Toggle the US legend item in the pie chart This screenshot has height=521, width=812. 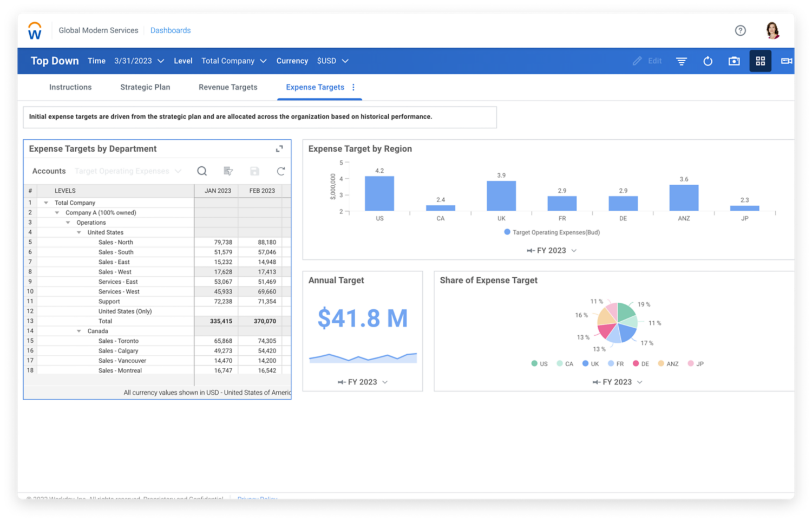click(x=539, y=363)
